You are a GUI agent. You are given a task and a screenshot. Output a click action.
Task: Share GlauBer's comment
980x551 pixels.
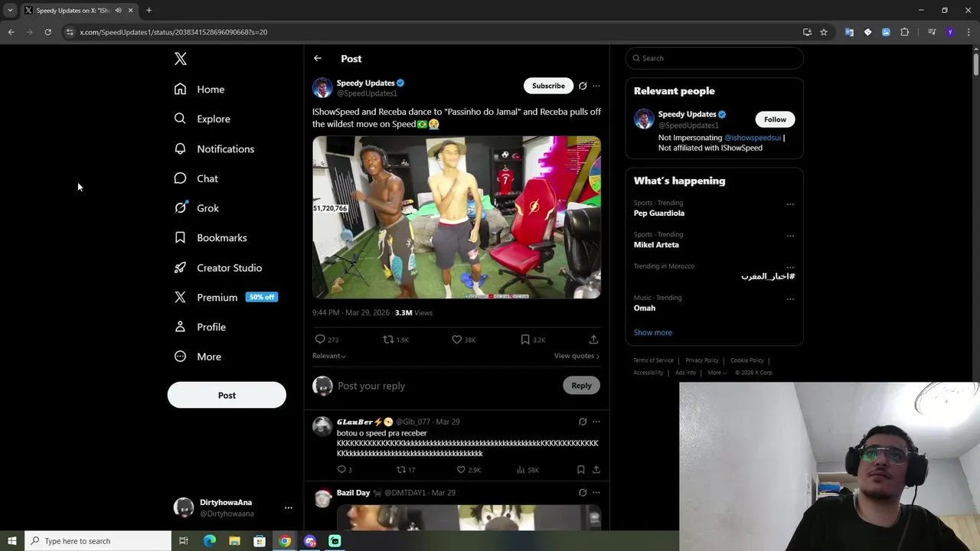click(596, 469)
